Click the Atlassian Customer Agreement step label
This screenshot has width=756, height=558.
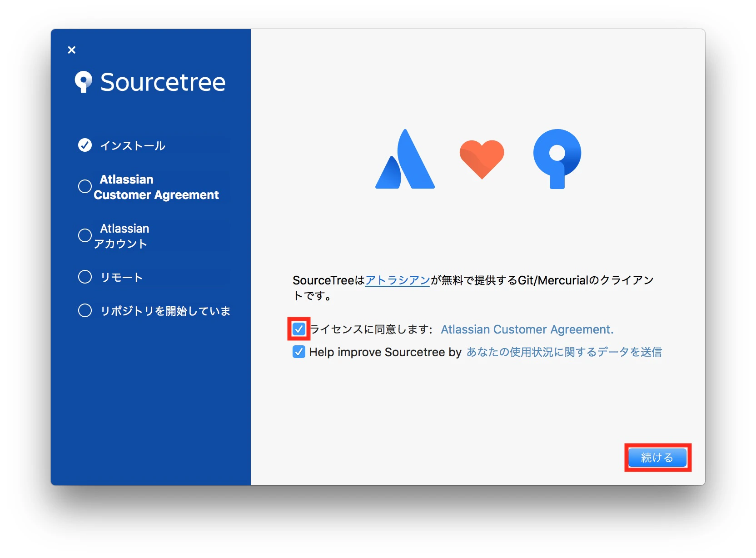156,187
